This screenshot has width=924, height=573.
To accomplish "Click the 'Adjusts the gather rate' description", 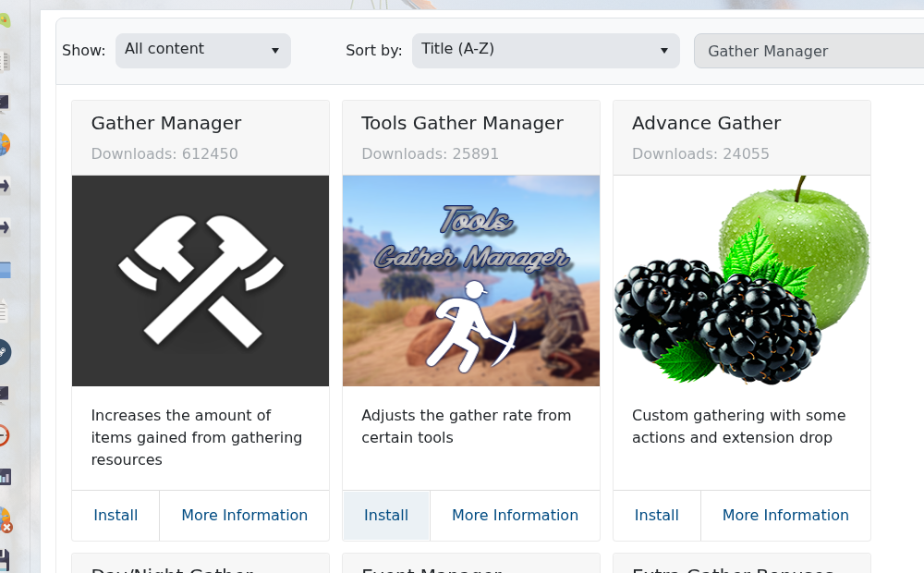I will (x=466, y=426).
